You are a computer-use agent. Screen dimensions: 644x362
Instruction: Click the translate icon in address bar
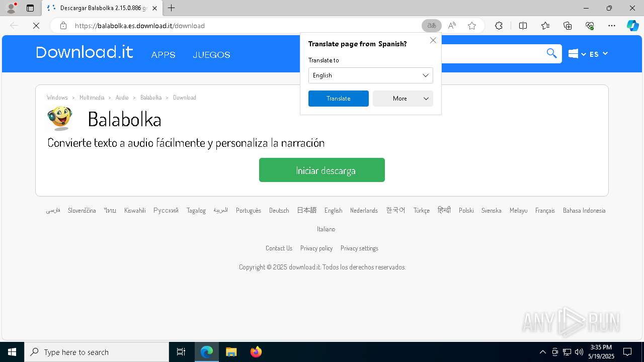click(x=431, y=26)
